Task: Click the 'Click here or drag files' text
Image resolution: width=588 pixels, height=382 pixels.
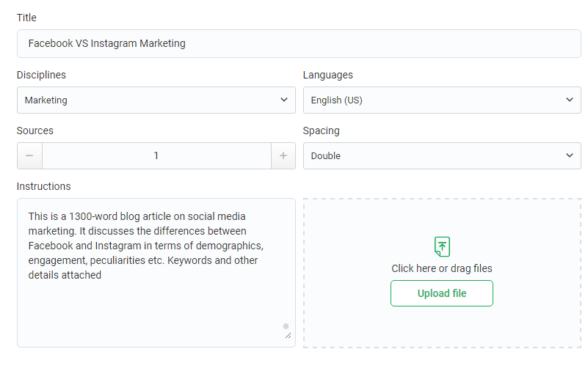Action: pos(442,268)
